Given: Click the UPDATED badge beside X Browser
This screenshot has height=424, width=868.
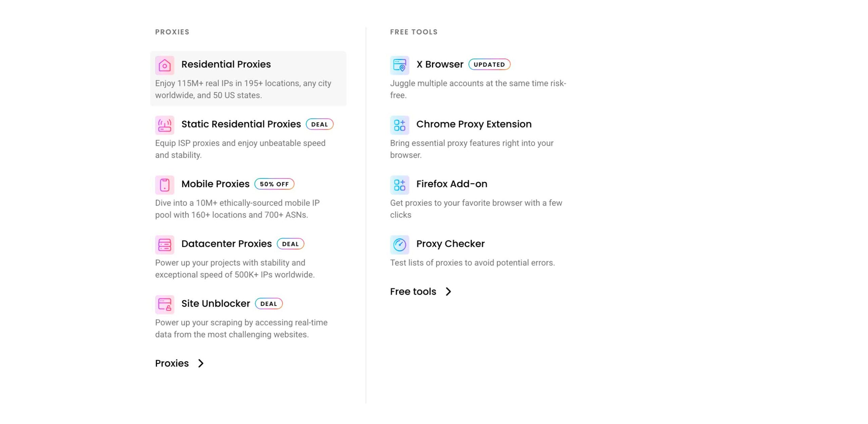Looking at the screenshot, I should click(489, 64).
